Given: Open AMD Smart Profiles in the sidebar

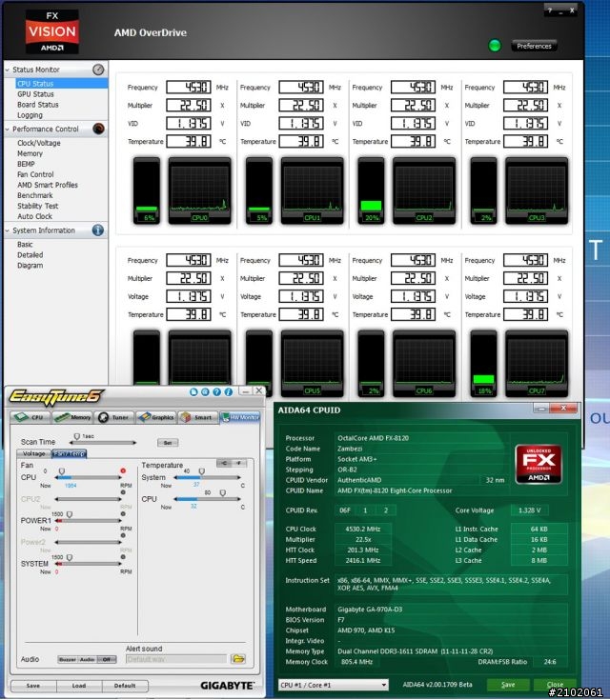Looking at the screenshot, I should point(48,185).
